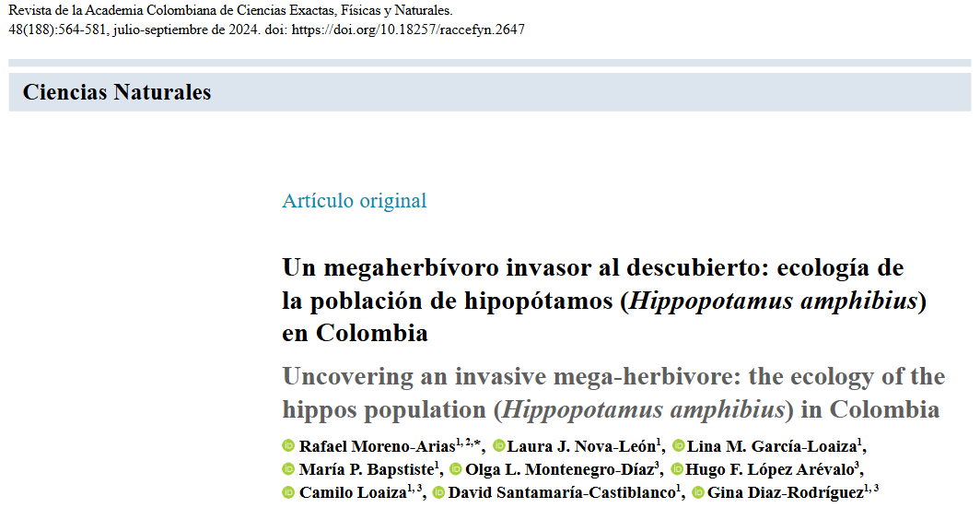
Task: Click the English title Uncovering an invasive mega-herbivore
Action: (x=613, y=393)
